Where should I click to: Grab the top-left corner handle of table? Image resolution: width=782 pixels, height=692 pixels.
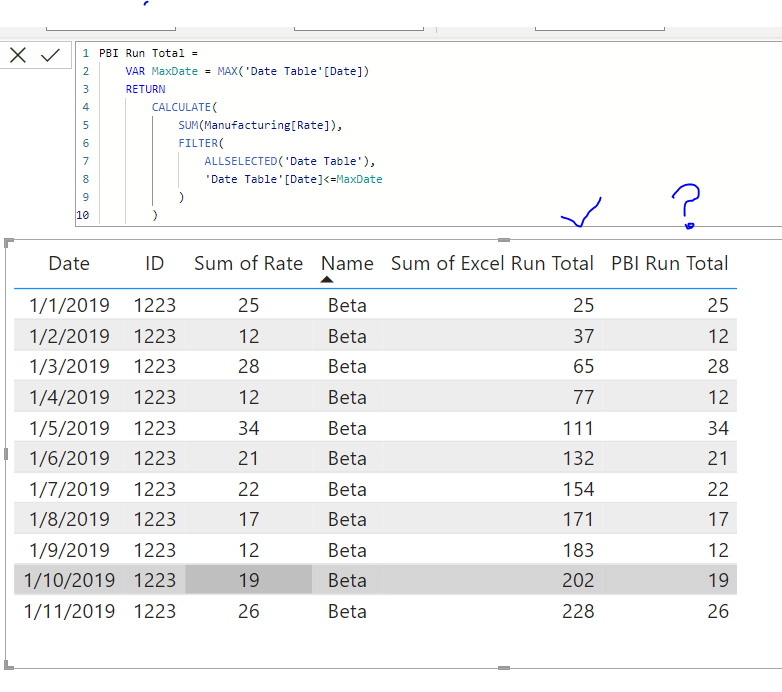(8, 243)
